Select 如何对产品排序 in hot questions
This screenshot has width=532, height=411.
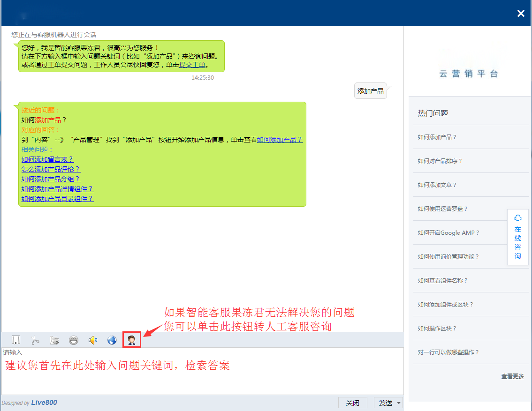[440, 161]
